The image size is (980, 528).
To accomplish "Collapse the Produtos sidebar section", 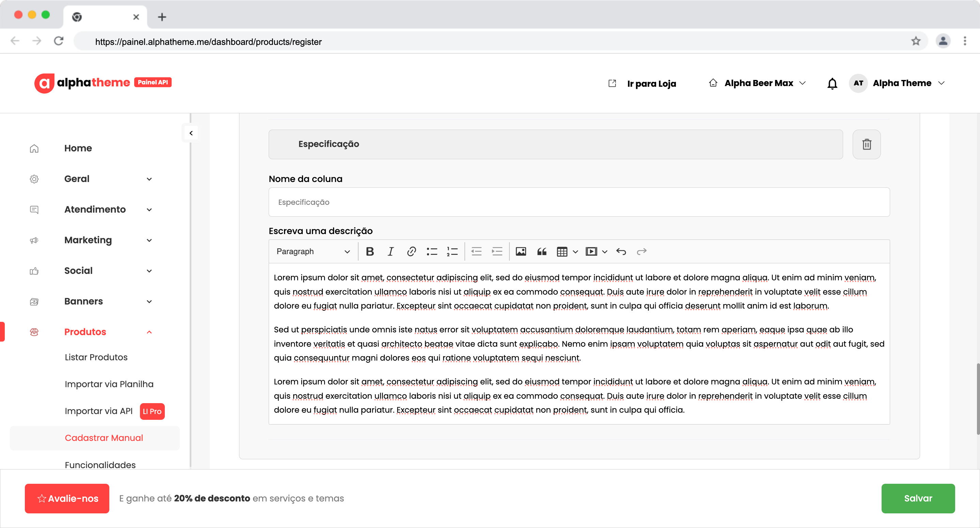I will coord(149,332).
